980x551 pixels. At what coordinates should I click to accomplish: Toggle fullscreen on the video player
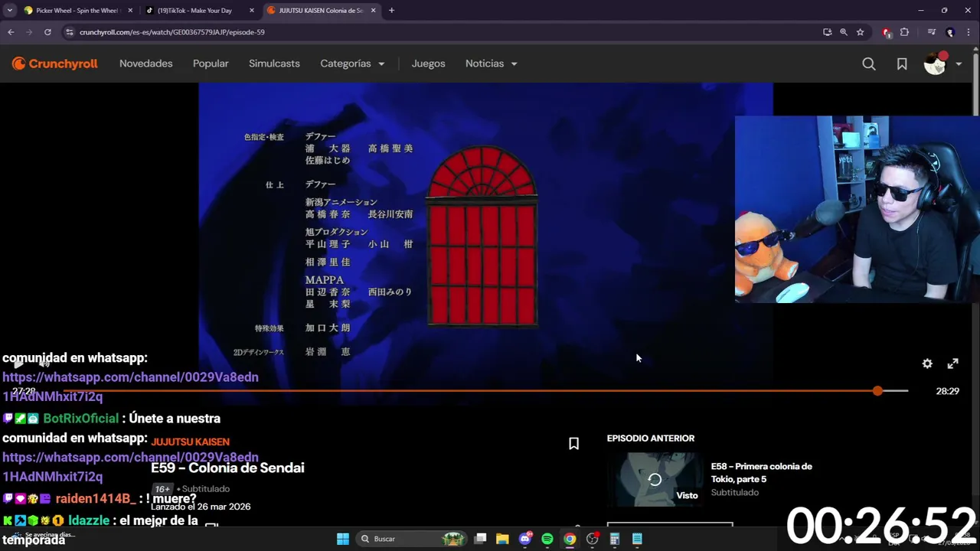coord(953,364)
